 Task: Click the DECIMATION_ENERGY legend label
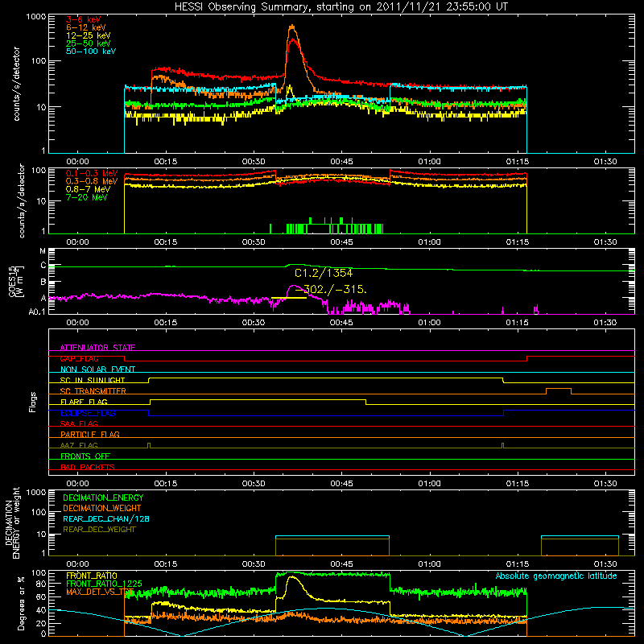pyautogui.click(x=103, y=497)
